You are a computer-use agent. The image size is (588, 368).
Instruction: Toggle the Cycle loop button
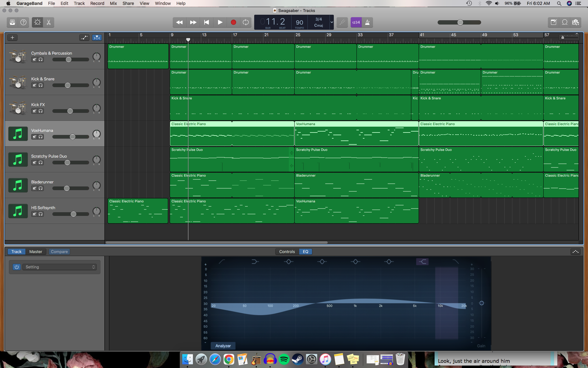click(x=246, y=22)
